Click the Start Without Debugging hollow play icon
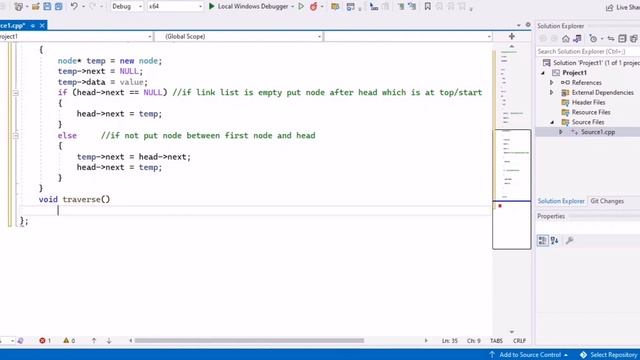640x360 pixels. point(301,7)
